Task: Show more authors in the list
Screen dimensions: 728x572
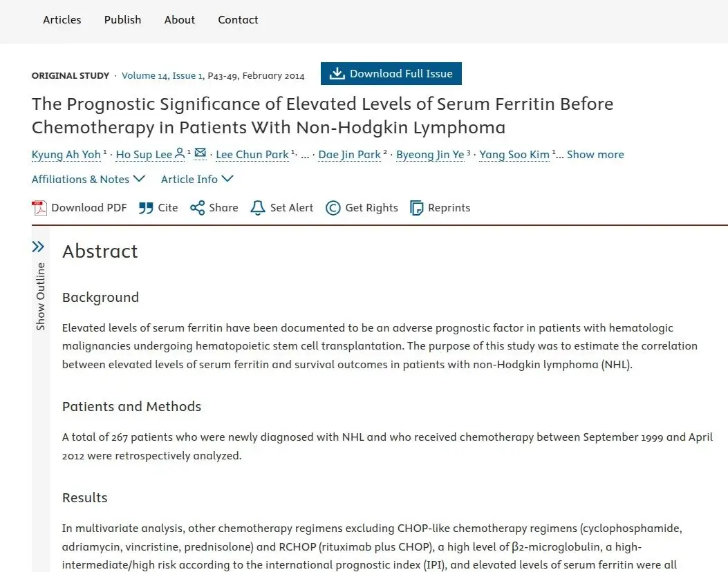Action: (595, 155)
